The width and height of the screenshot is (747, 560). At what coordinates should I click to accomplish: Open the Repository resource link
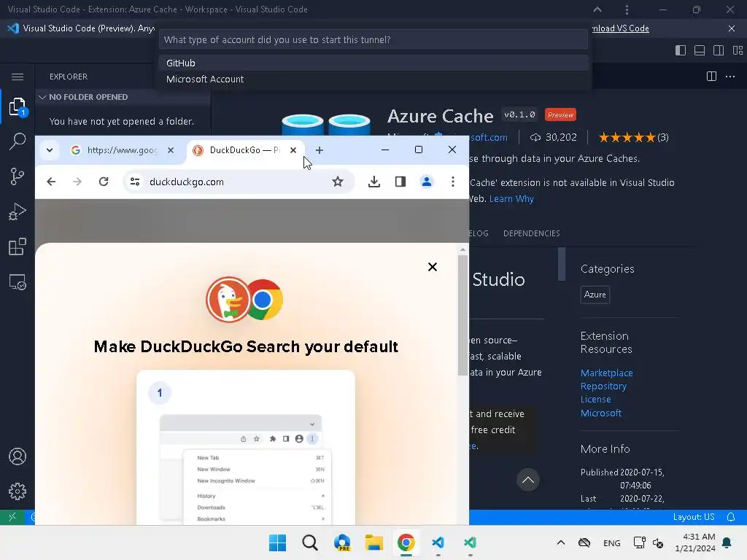(603, 386)
